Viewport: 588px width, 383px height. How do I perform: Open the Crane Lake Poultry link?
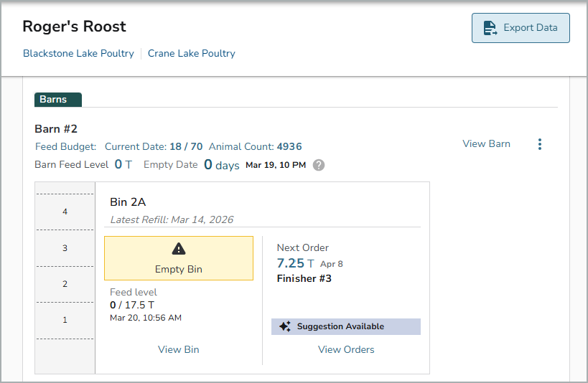coord(192,53)
